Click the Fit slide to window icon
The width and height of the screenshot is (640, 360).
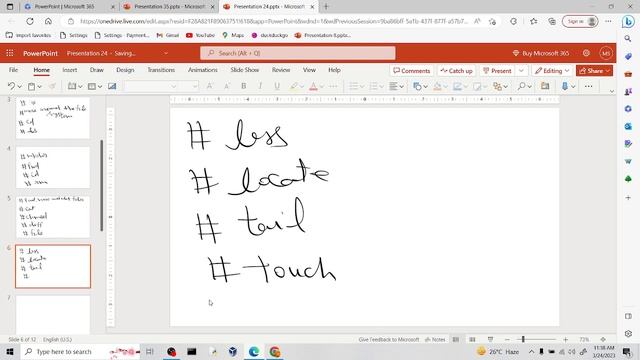pyautogui.click(x=603, y=339)
